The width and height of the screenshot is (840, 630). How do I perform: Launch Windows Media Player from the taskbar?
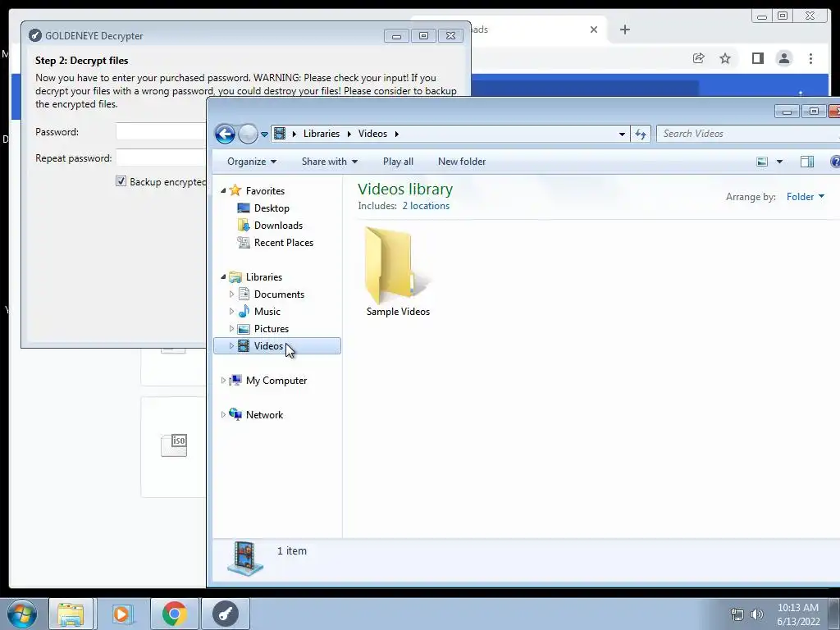click(121, 614)
